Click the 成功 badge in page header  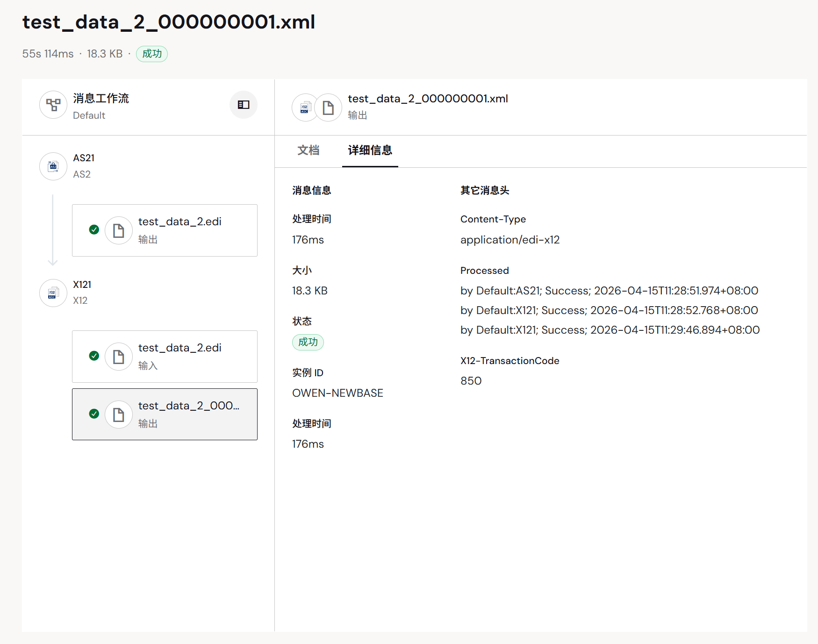coord(152,54)
